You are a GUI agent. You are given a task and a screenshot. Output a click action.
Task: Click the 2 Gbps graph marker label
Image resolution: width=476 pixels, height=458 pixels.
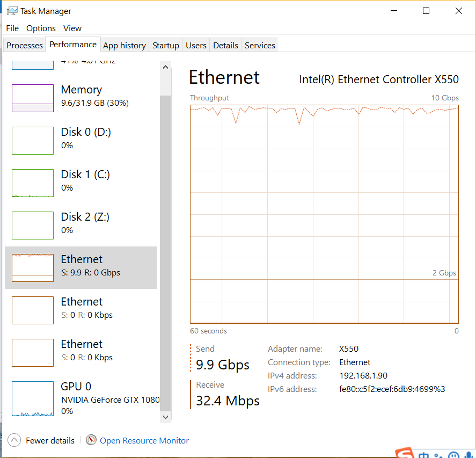[444, 273]
